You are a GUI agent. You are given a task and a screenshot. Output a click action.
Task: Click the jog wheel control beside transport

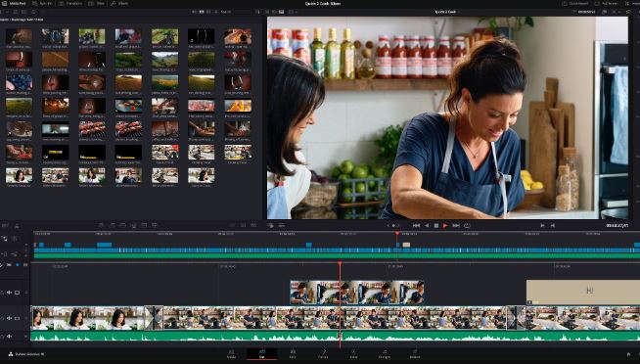[x=393, y=225]
